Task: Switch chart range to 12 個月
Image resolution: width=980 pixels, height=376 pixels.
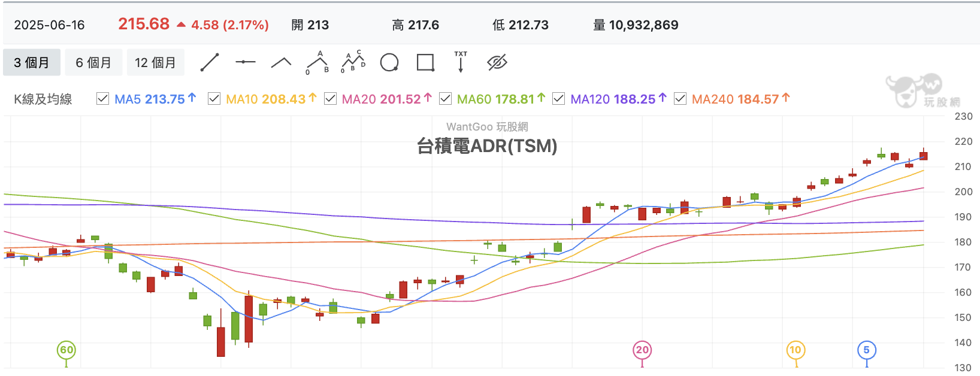Action: (156, 62)
